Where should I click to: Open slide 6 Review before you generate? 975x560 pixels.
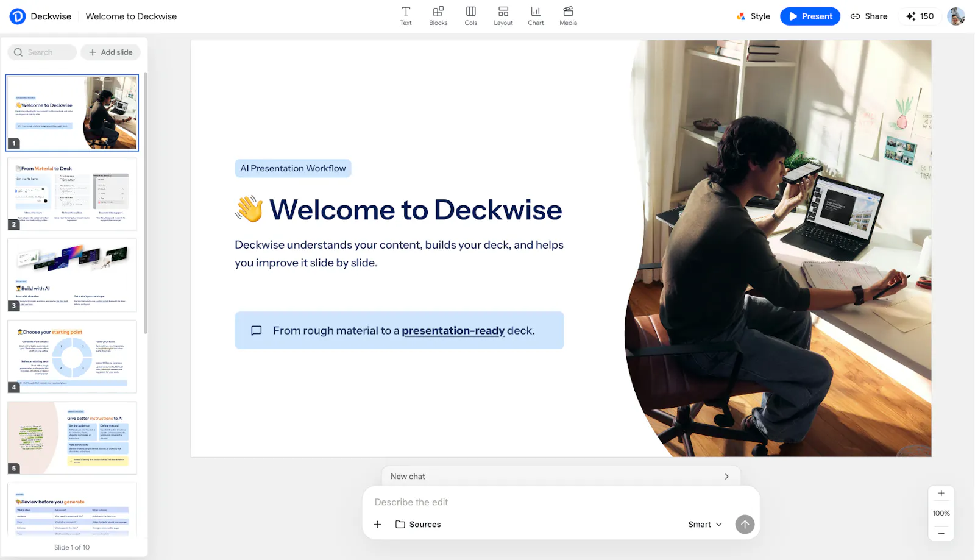pos(72,509)
